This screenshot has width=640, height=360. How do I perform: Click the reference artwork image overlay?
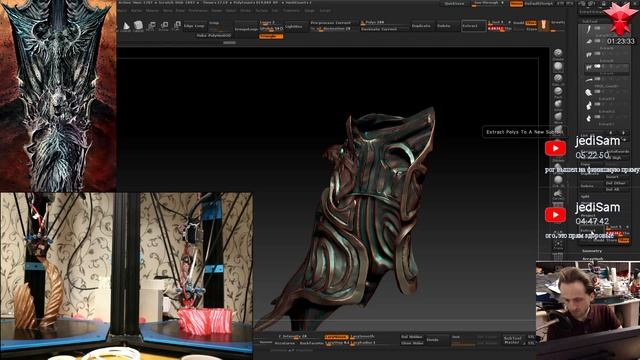pos(58,96)
